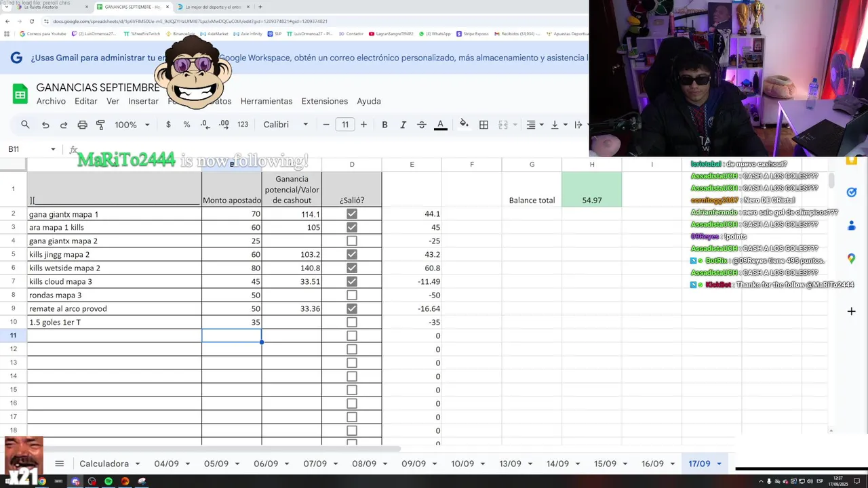Go back in the browser
The image size is (868, 488).
click(7, 21)
